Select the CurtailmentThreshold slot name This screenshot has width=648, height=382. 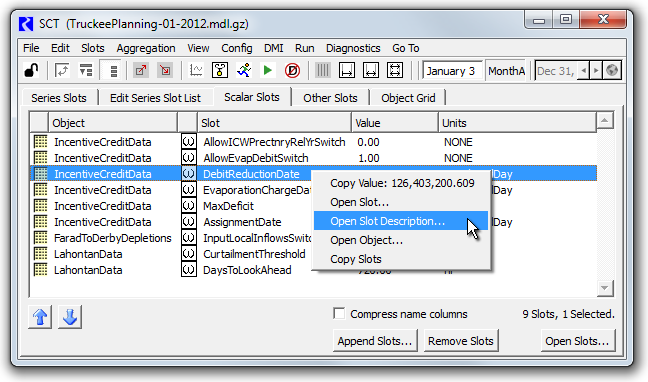point(254,254)
